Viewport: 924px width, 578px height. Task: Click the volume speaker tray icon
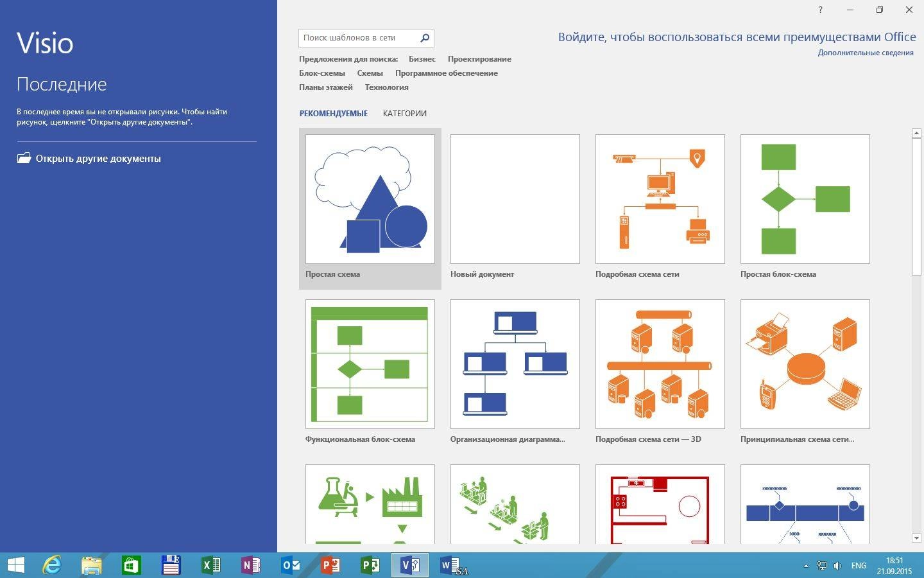point(837,566)
